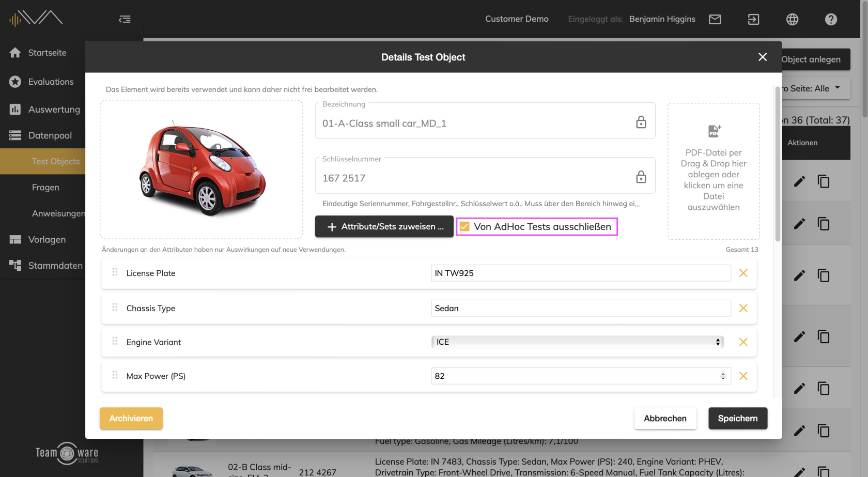Click the logout icon in header

[x=754, y=19]
